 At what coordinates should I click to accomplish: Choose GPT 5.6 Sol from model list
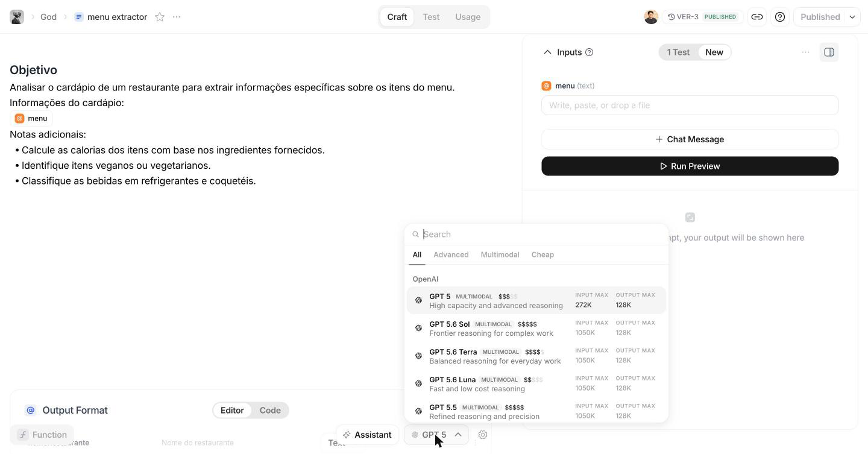(x=536, y=329)
